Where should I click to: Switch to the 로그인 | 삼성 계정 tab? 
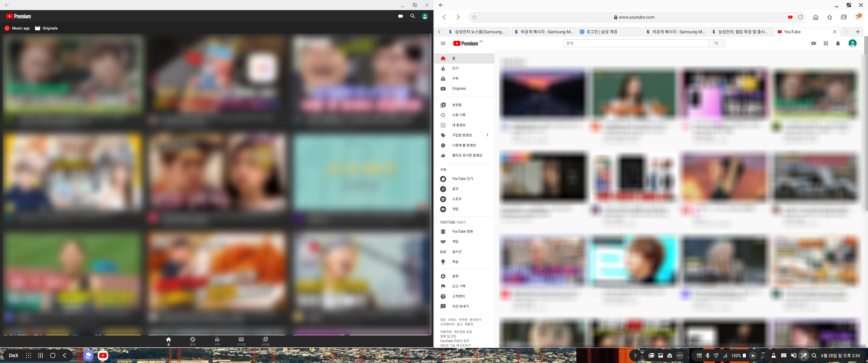click(602, 32)
